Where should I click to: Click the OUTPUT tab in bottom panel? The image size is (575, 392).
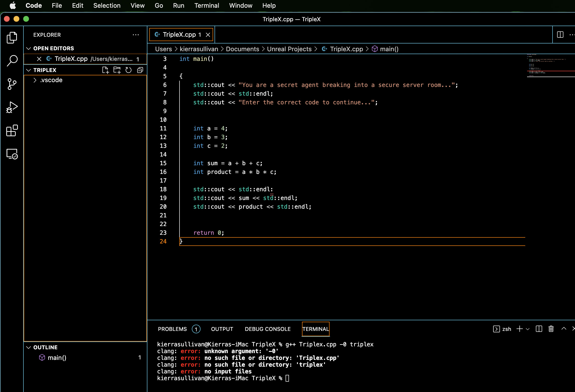(222, 329)
